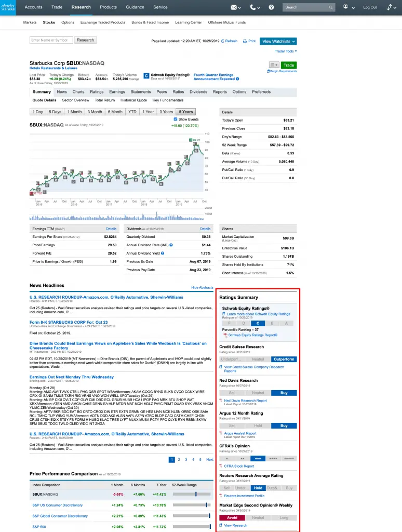This screenshot has width=402, height=532.
Task: Expand the user profile menu
Action: click(349, 7)
